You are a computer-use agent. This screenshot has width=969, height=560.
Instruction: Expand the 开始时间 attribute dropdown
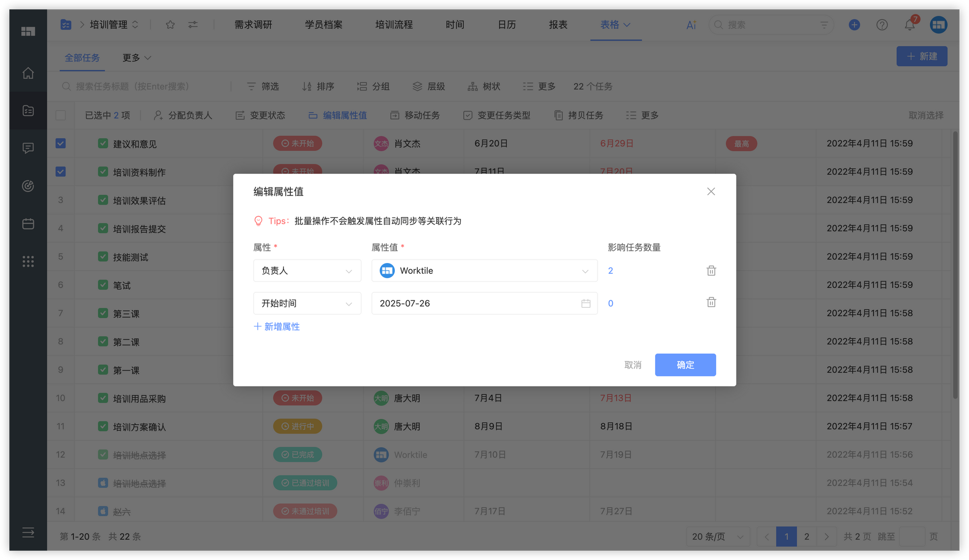[x=307, y=303]
